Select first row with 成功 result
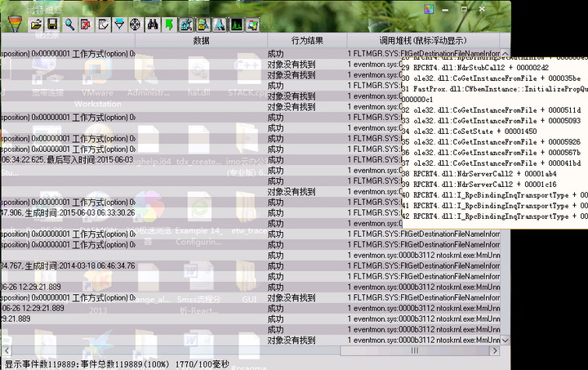 [x=276, y=54]
